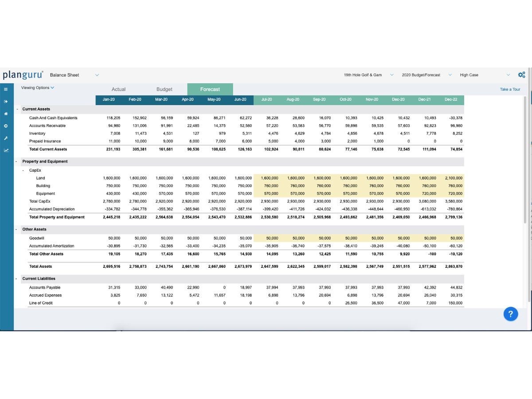Collapse the Property and Equipment section
Viewport: 532px width, 399px height.
pos(17,161)
